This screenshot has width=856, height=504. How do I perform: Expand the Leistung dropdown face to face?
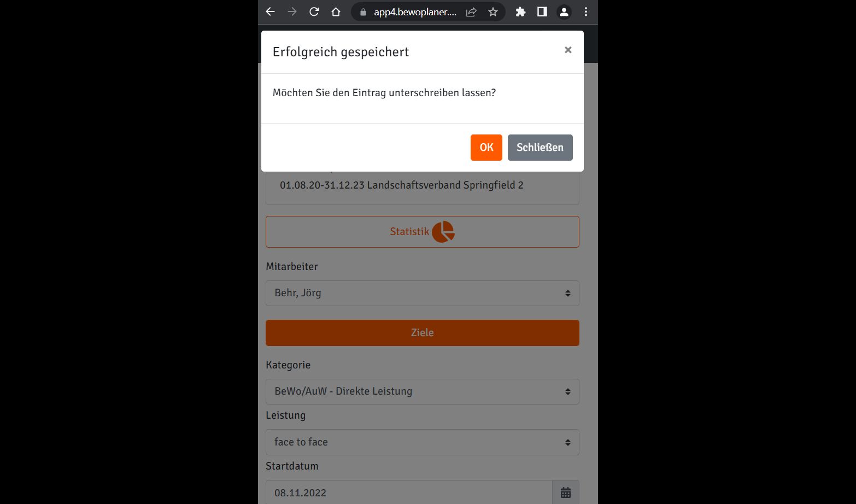pos(423,442)
